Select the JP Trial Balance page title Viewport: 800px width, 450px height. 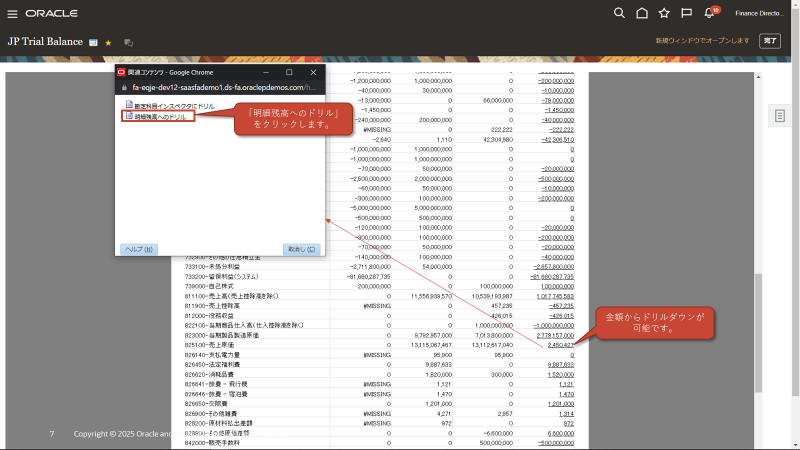[45, 42]
